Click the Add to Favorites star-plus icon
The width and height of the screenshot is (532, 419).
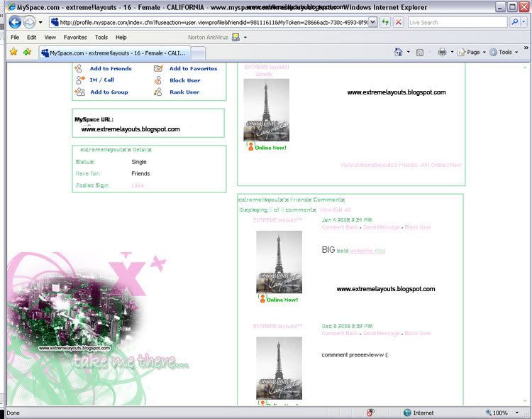[27, 52]
